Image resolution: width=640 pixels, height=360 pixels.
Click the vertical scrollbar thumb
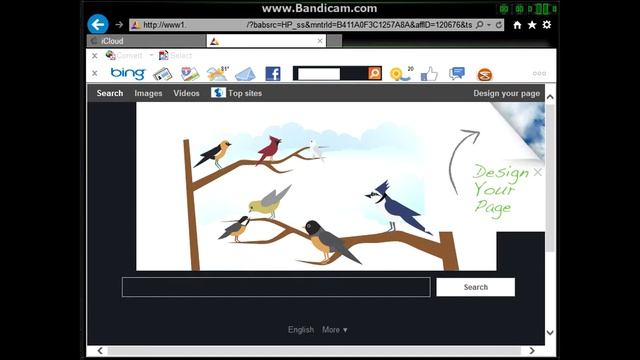[x=550, y=178]
